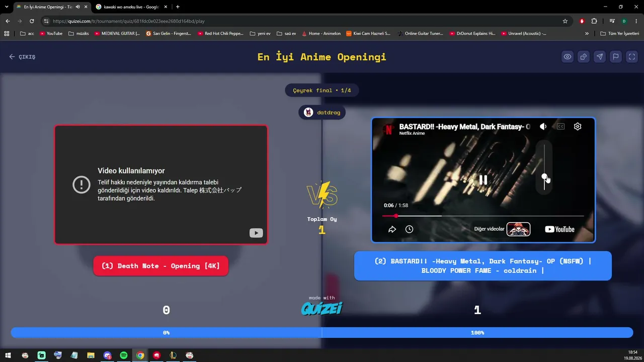Image resolution: width=644 pixels, height=362 pixels.
Task: Mute the YouTube player volume speaker icon
Action: click(543, 127)
